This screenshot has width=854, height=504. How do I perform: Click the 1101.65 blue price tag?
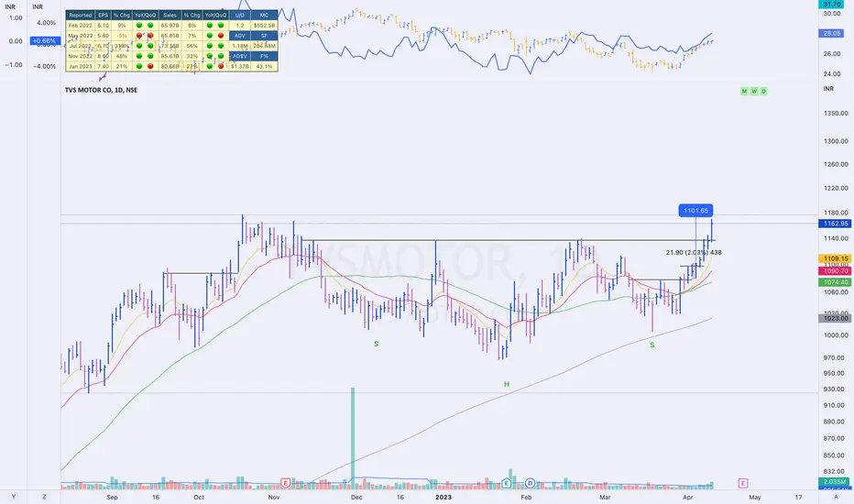[695, 211]
